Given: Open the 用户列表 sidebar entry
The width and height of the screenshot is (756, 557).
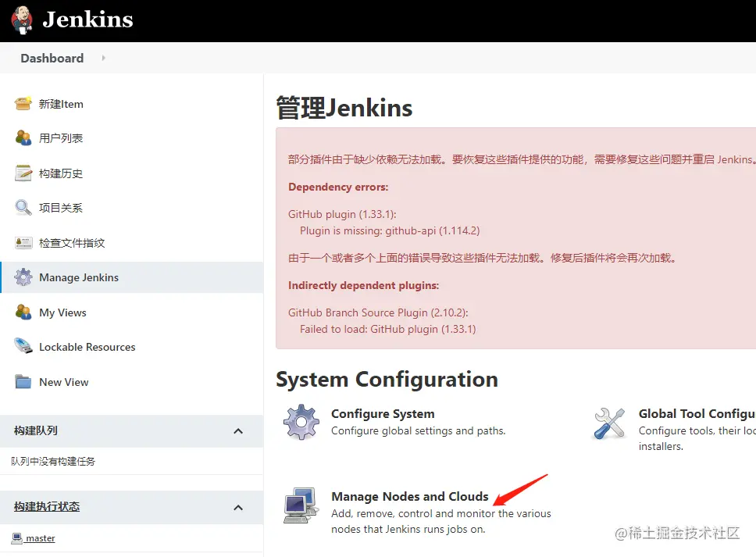Looking at the screenshot, I should [61, 138].
